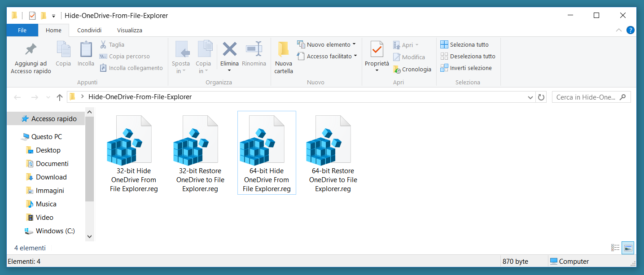
Task: Open the Apri button dropdown
Action: (417, 45)
